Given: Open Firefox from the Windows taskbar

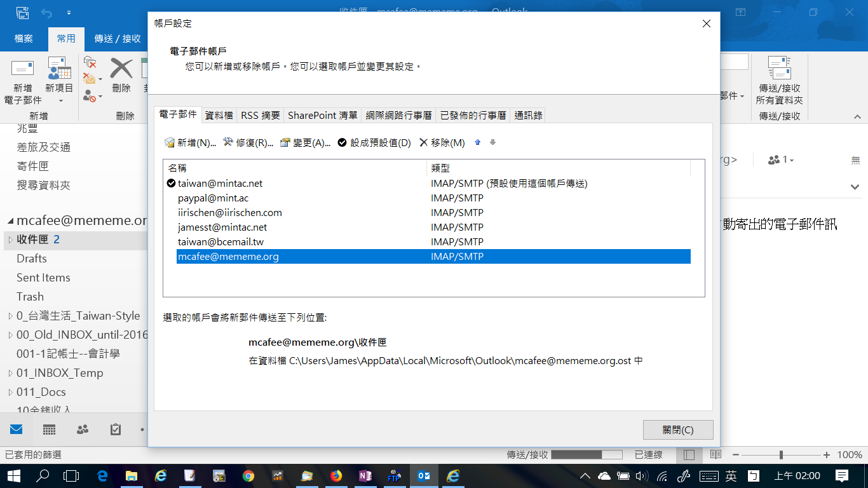Looking at the screenshot, I should [336, 475].
